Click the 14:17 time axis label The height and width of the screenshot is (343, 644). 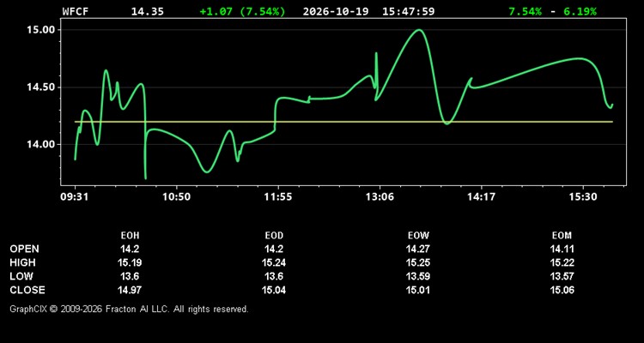click(x=481, y=197)
